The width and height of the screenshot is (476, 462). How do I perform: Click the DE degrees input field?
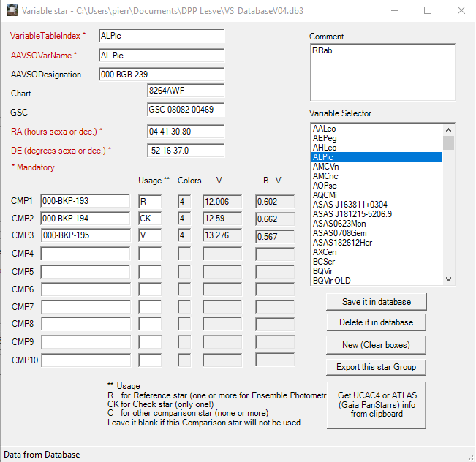tap(186, 151)
